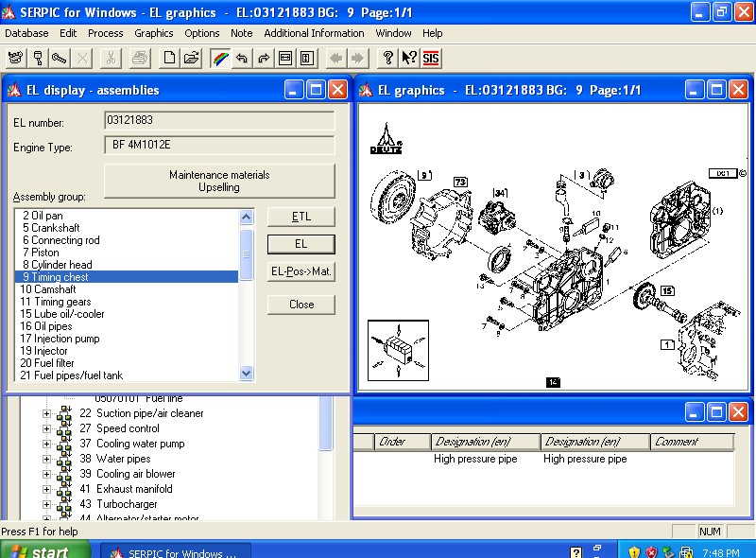Click the ETL button
Viewport: 756px width, 558px height.
tap(301, 217)
